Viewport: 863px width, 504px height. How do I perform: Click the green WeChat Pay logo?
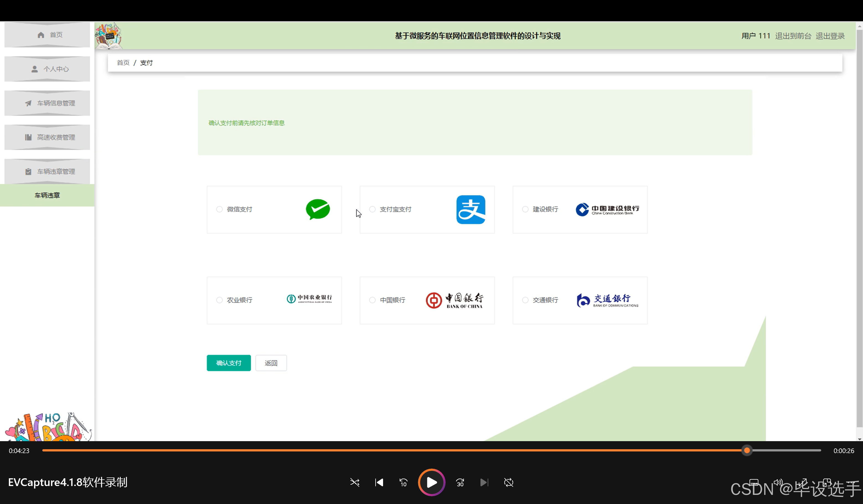tap(318, 209)
